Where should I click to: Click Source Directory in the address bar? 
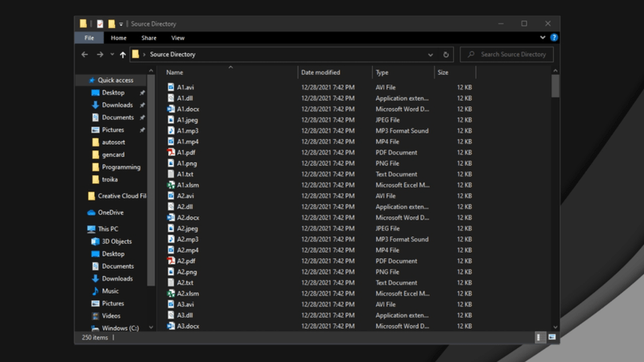[x=172, y=54]
